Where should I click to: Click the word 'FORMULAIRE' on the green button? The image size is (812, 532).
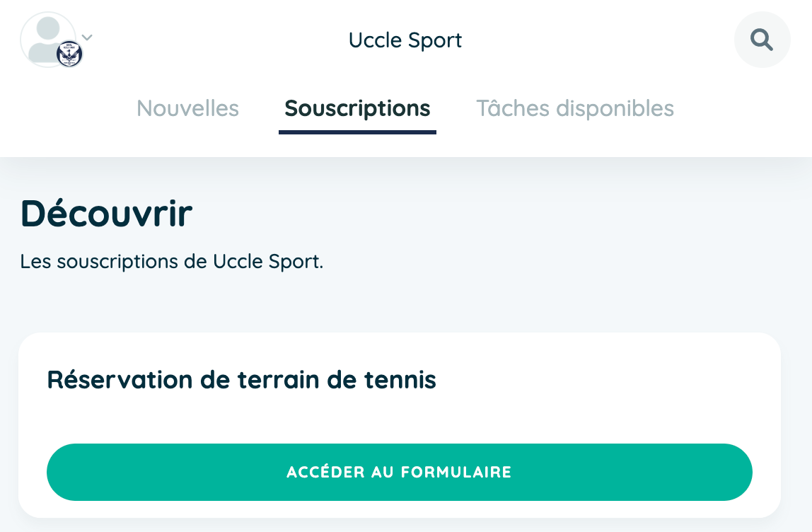click(456, 472)
